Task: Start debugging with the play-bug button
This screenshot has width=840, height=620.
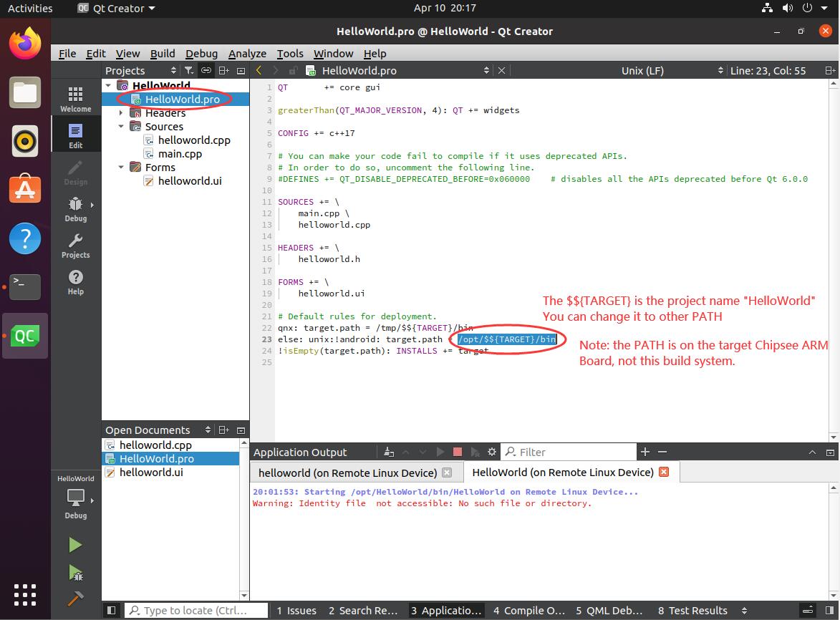Action: pyautogui.click(x=75, y=572)
